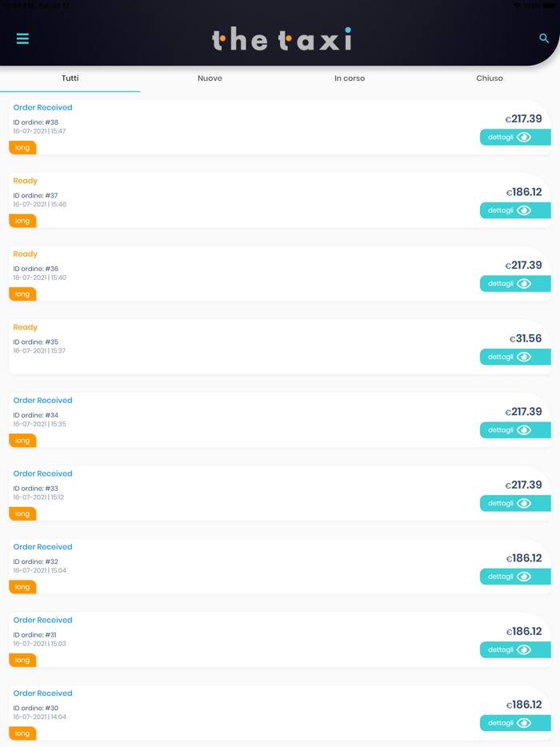Click eye icon for order #37
This screenshot has width=560, height=747.
coord(524,210)
